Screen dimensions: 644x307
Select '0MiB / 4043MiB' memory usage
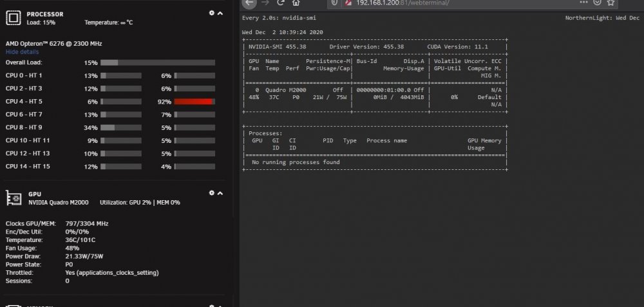click(399, 97)
